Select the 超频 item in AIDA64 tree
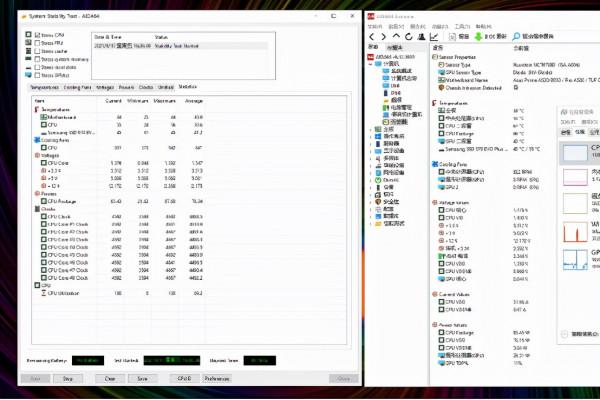Screen dimensions: 600x400 [392, 100]
